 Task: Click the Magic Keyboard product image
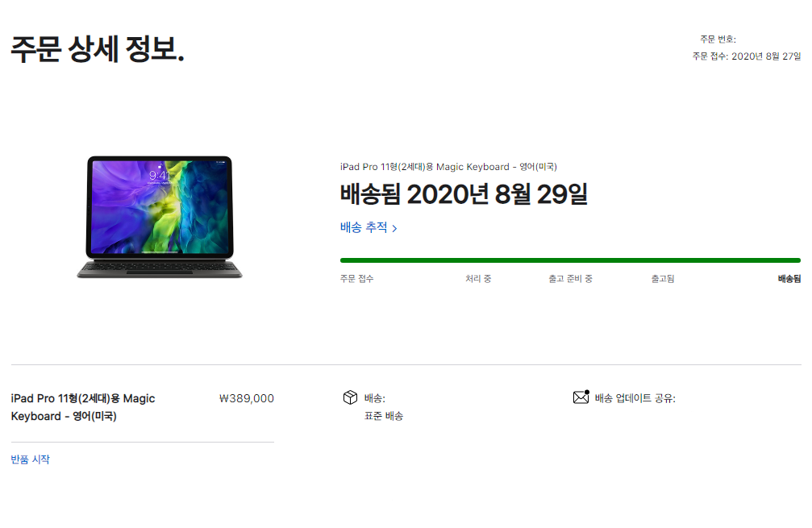160,217
